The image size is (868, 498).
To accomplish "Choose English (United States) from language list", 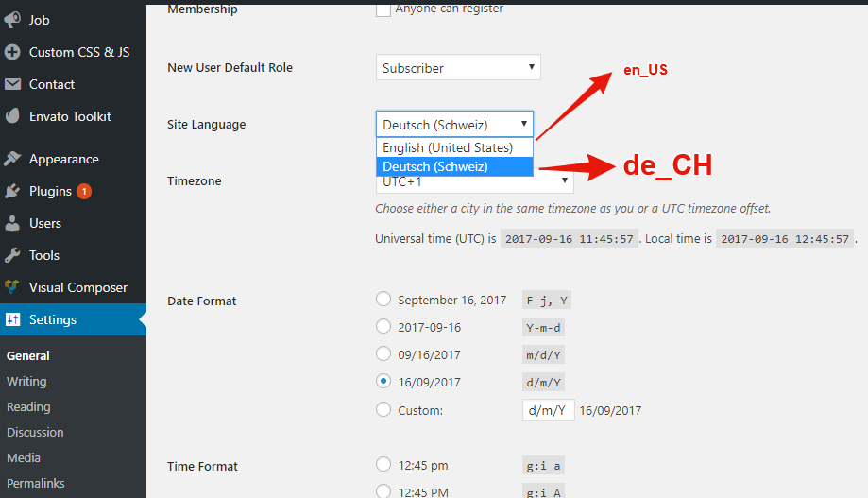I will point(448,148).
